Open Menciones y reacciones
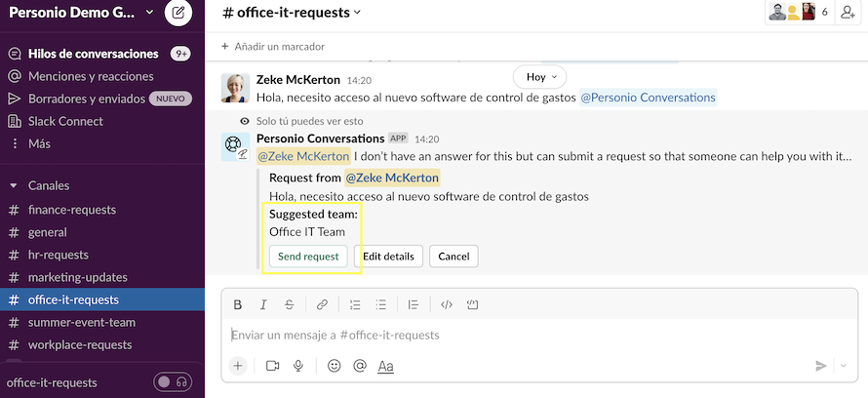868x398 pixels. [x=91, y=76]
